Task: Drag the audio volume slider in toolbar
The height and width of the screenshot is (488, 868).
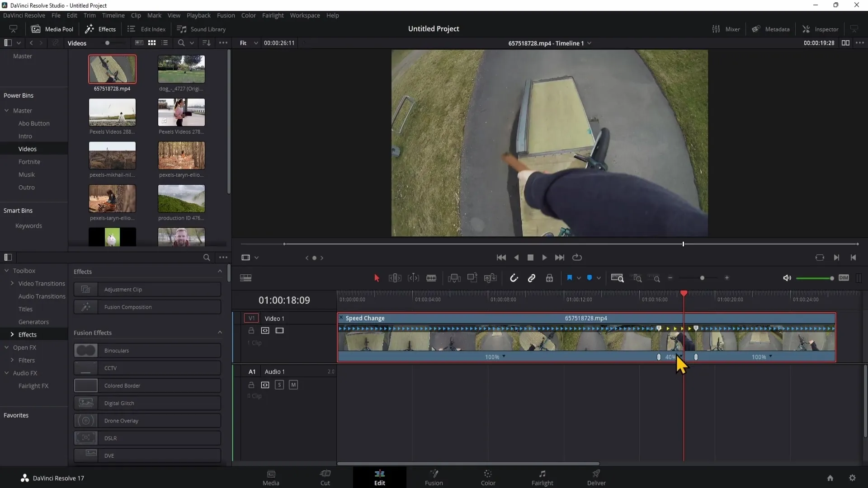Action: [x=831, y=278]
